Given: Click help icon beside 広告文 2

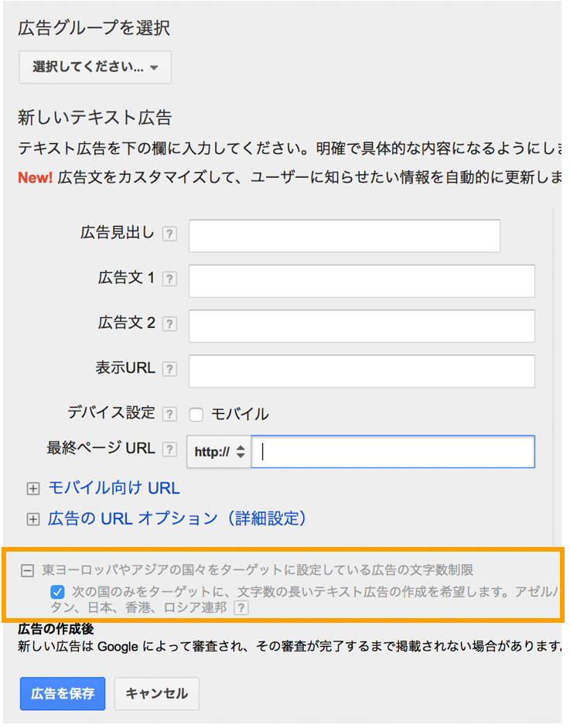Looking at the screenshot, I should 169,324.
